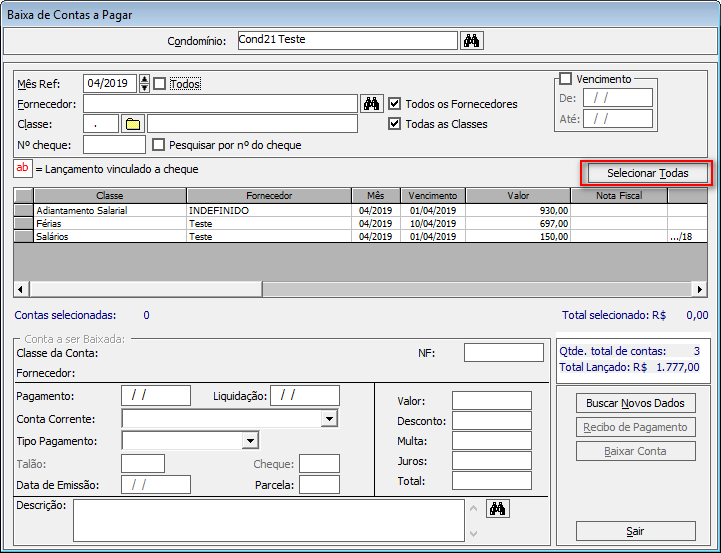Click the Classe description field
Screen dimensions: 721x553
tap(252, 124)
